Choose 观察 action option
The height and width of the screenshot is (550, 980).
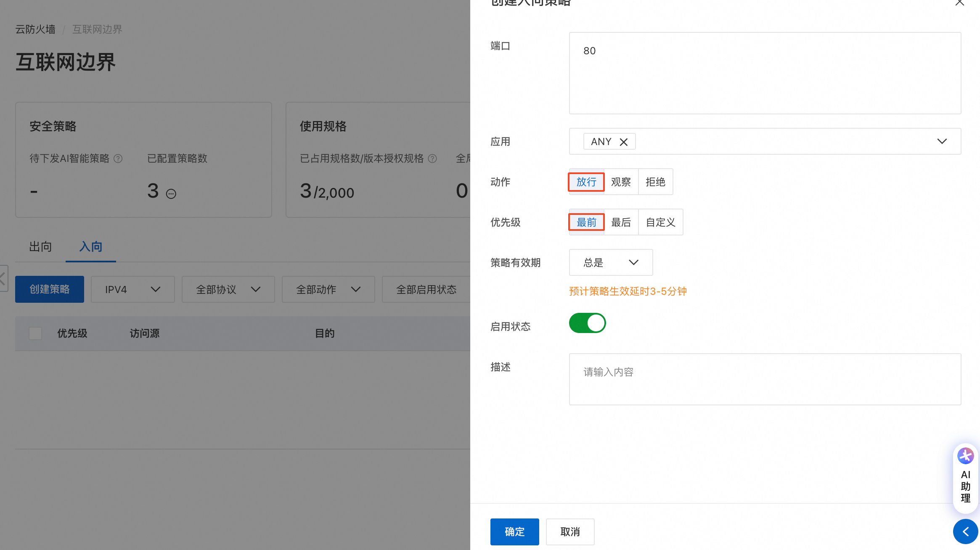[621, 182]
